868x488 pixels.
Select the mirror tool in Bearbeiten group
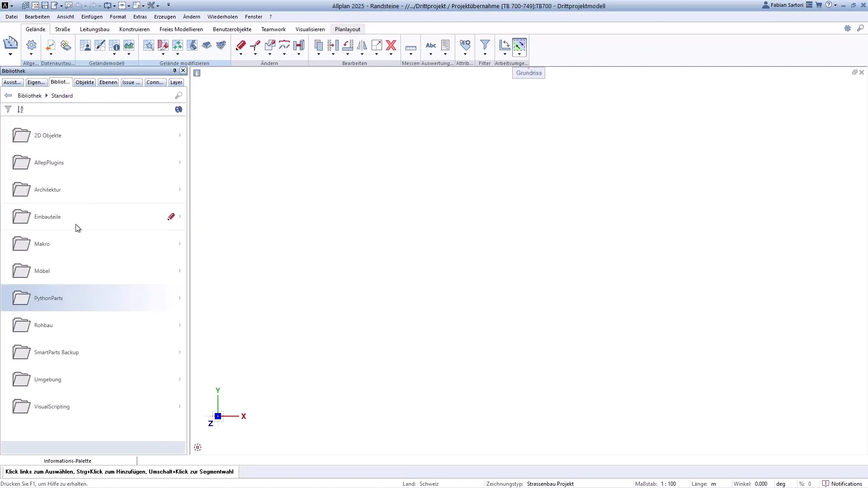pos(362,45)
